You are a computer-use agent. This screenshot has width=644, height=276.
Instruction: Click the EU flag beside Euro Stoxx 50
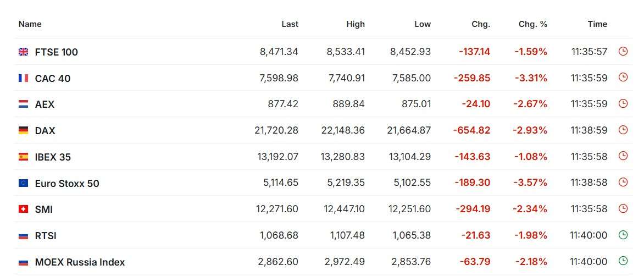[24, 183]
